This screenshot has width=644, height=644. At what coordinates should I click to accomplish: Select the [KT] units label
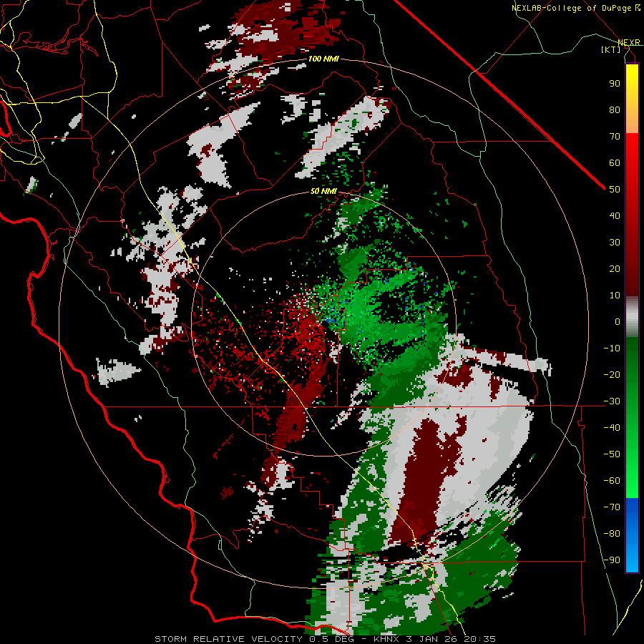(x=611, y=49)
